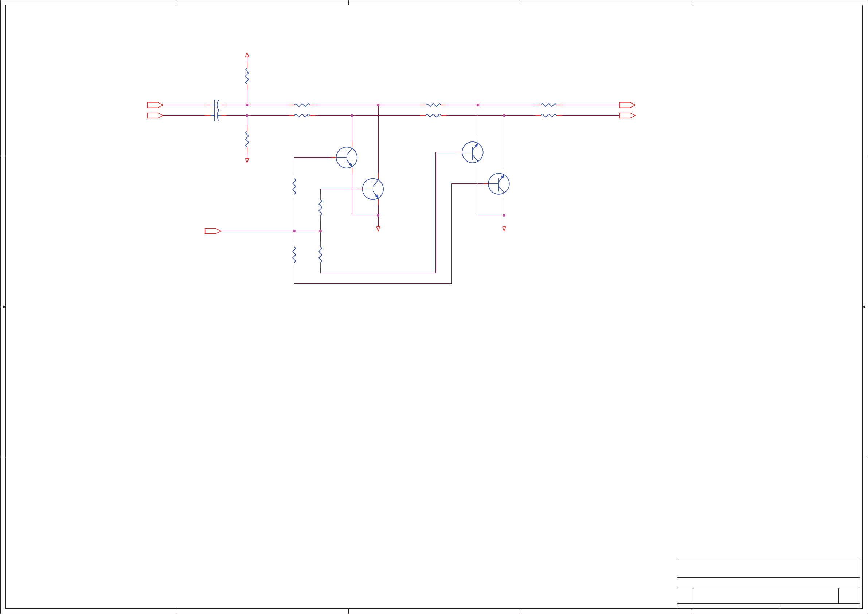Click the leftmost NPN transistor symbol
This screenshot has height=614, width=868.
click(346, 158)
